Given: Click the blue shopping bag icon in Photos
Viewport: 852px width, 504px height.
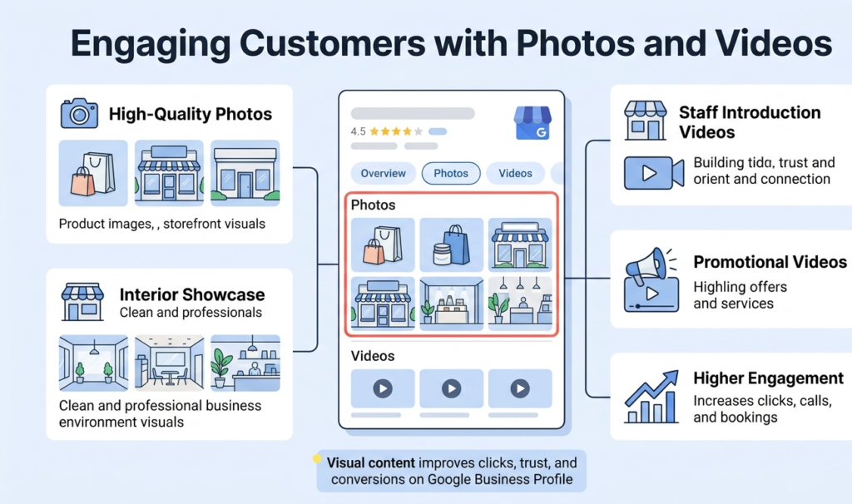Looking at the screenshot, I should coord(451,243).
